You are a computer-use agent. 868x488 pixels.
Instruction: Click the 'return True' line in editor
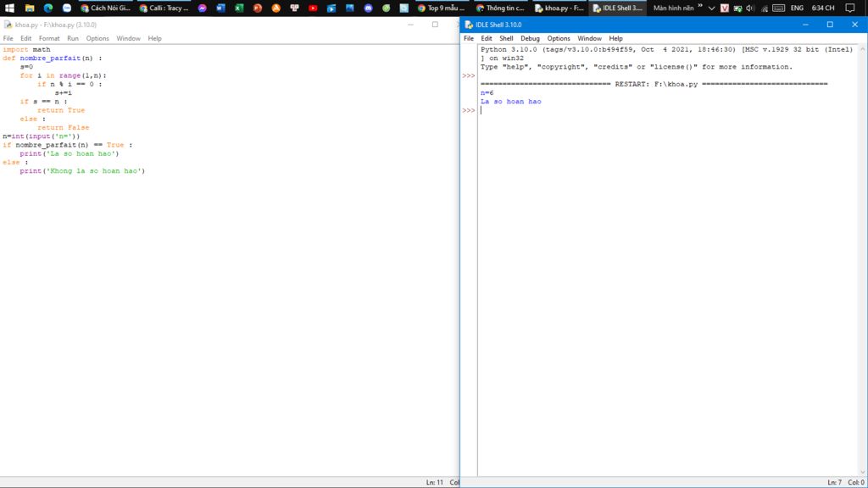tap(61, 110)
